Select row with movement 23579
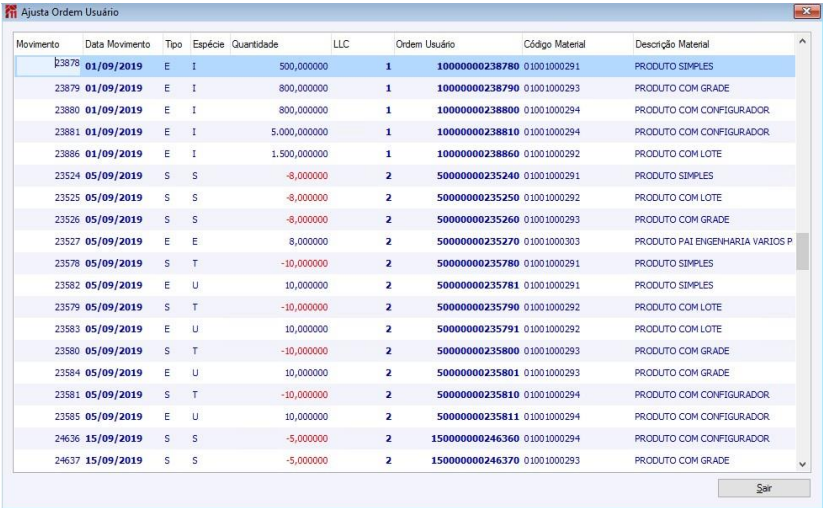This screenshot has height=508, width=823. pyautogui.click(x=404, y=307)
